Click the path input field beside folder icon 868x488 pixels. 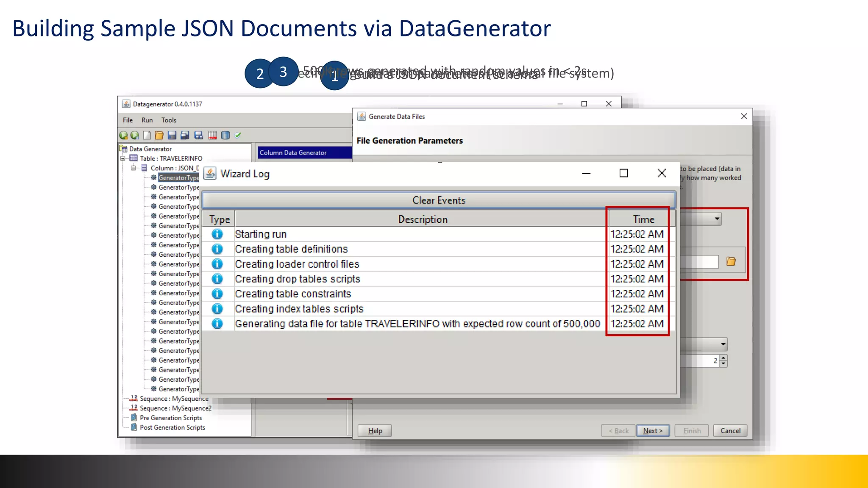point(699,262)
